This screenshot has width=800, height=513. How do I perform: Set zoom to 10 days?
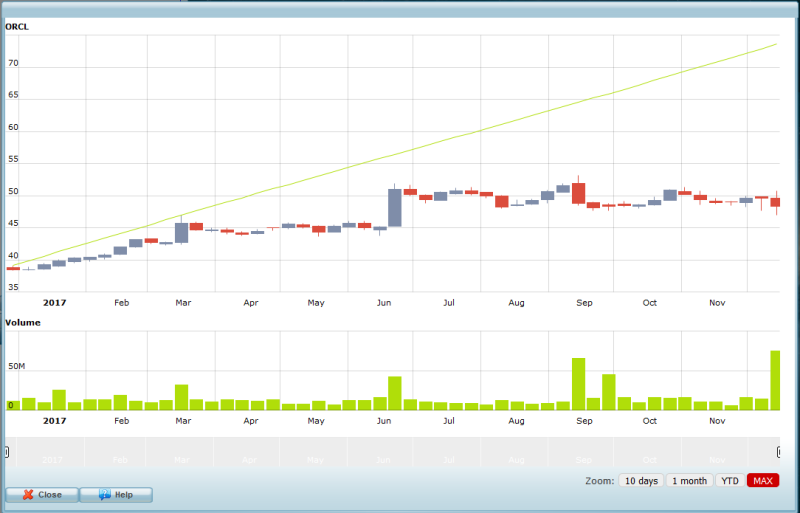[x=640, y=481]
